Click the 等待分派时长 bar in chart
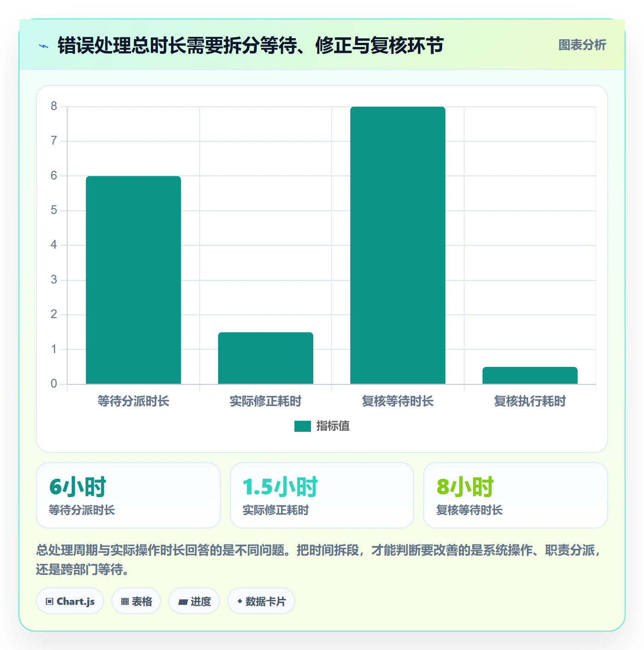This screenshot has width=644, height=650. point(133,280)
